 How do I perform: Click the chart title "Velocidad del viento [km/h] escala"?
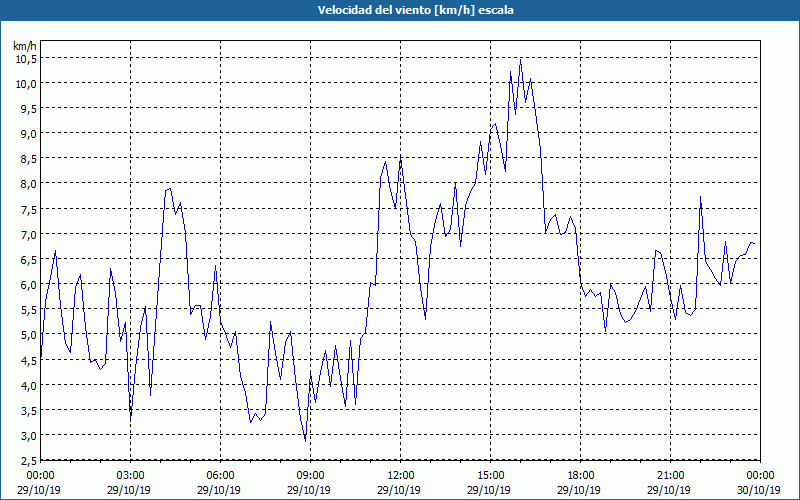[415, 10]
